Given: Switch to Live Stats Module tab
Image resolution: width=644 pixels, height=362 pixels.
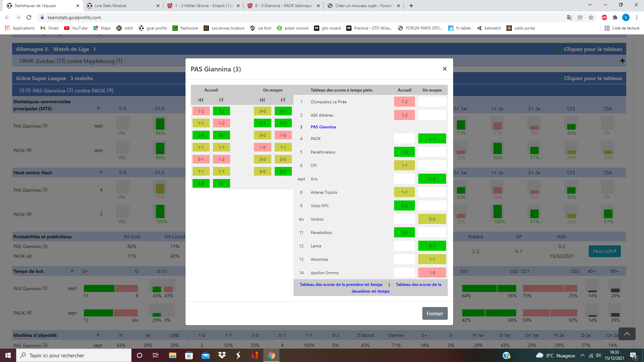Looking at the screenshot, I should pyautogui.click(x=122, y=6).
